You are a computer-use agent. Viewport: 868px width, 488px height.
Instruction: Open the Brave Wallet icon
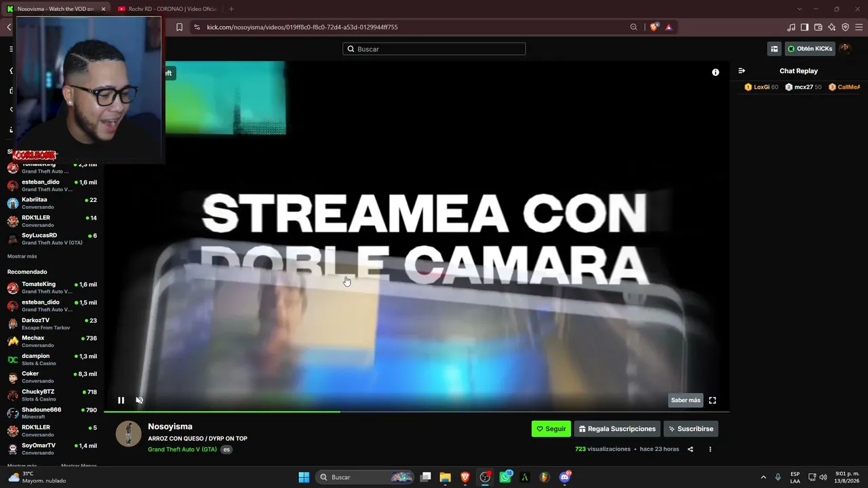pos(818,27)
